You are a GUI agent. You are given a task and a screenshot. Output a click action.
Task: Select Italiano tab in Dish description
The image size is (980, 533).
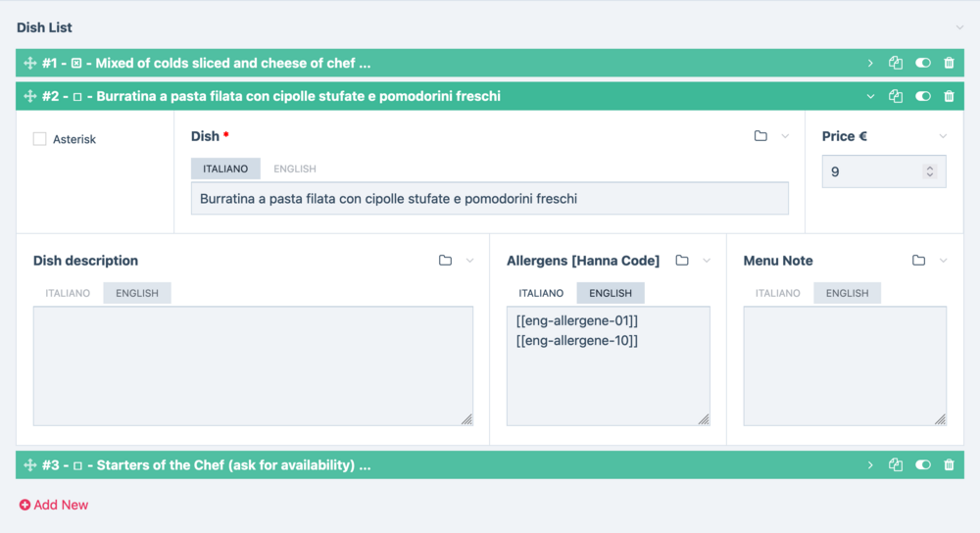68,293
